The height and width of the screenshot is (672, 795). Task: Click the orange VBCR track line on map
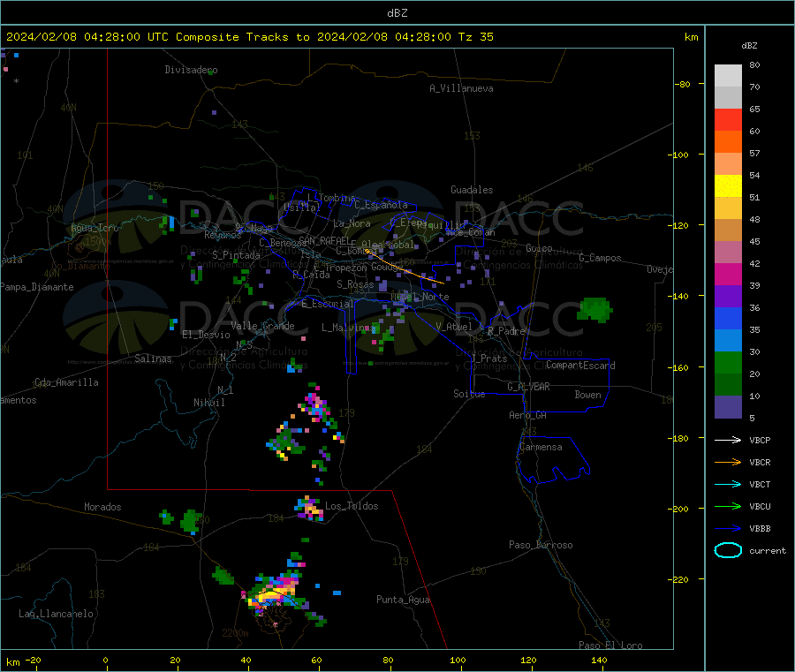point(404,267)
